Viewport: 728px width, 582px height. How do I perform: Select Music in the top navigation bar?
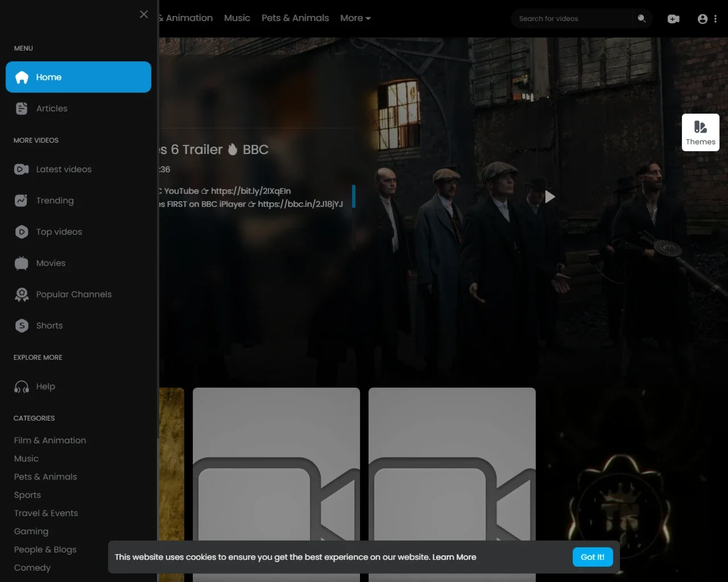coord(237,18)
